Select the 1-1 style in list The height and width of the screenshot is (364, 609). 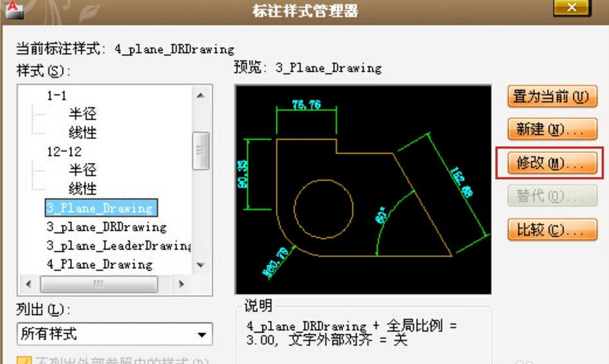point(57,96)
